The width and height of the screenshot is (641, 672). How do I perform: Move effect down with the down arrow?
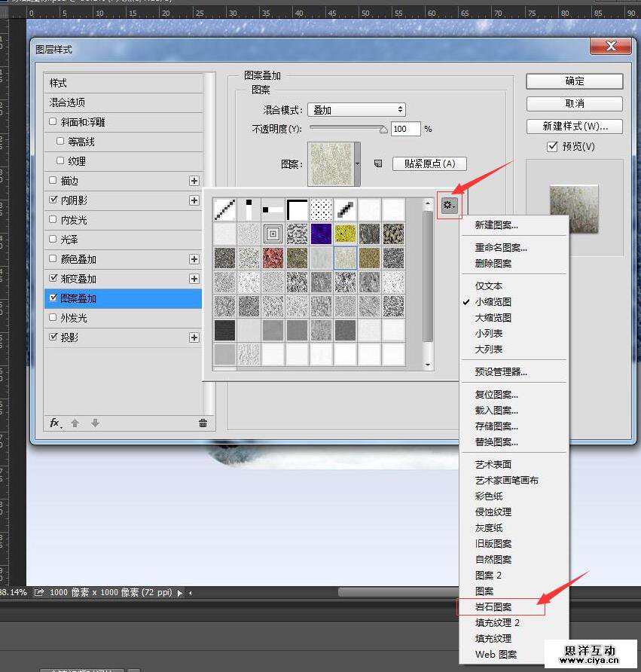(95, 423)
